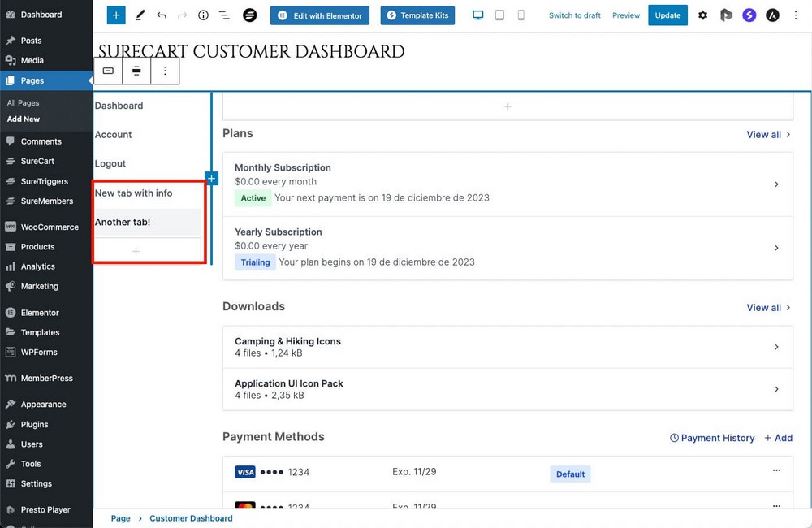
Task: Click the Astra settings icon
Action: pyautogui.click(x=772, y=15)
